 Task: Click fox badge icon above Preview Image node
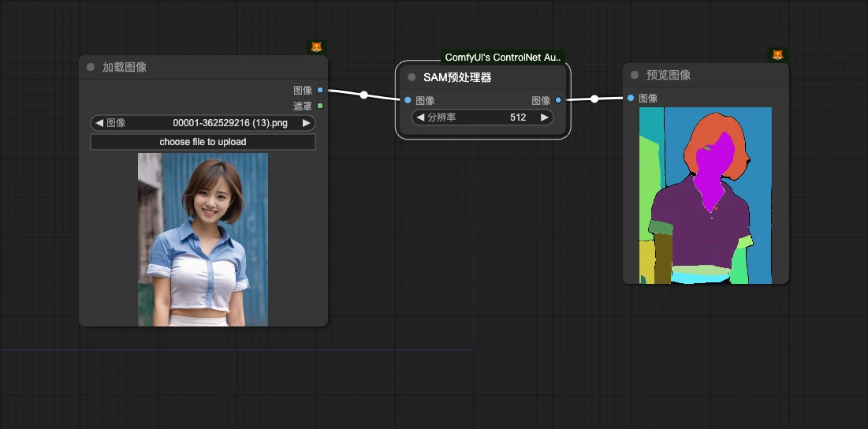tap(777, 55)
